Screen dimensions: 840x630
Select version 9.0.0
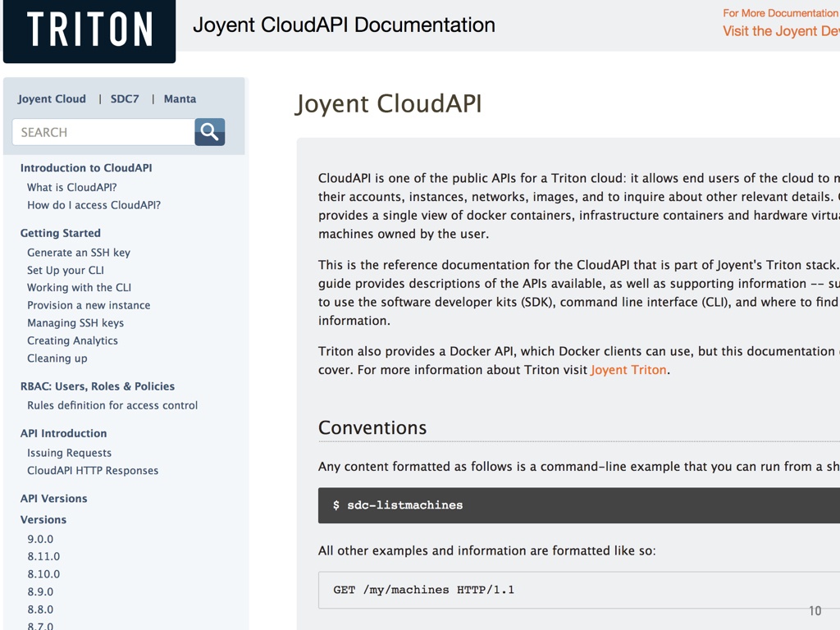41,539
